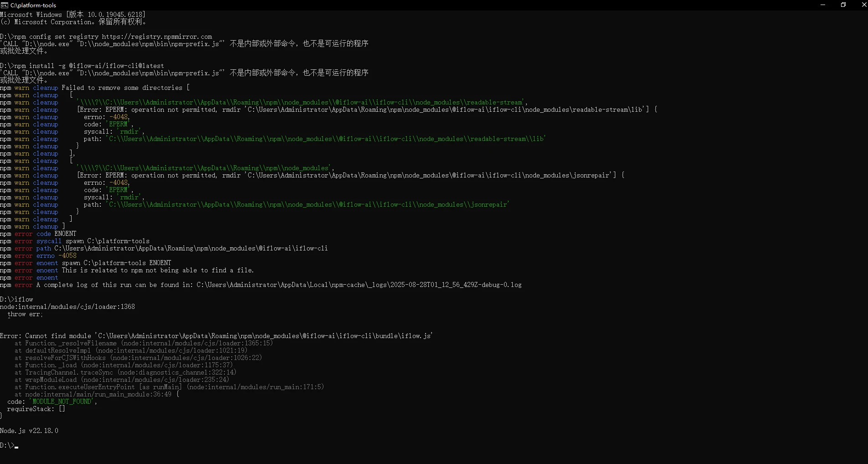Screen dimensions: 868x464
Task: Select the MODULE_NOT_FOUND error code text
Action: 62,401
